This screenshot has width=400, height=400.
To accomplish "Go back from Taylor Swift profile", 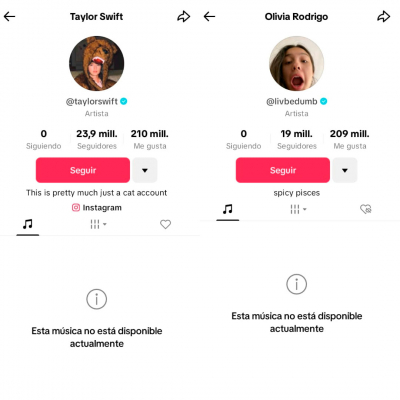I will (9, 16).
